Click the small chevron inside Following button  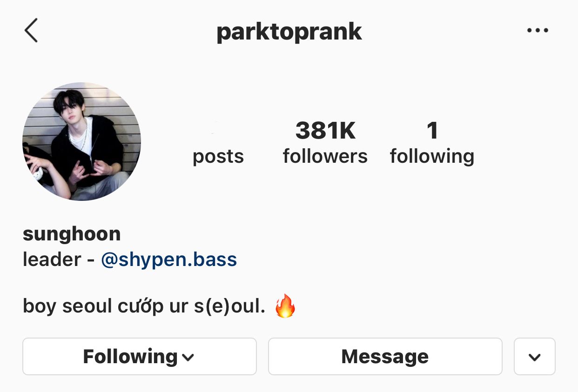click(x=188, y=358)
